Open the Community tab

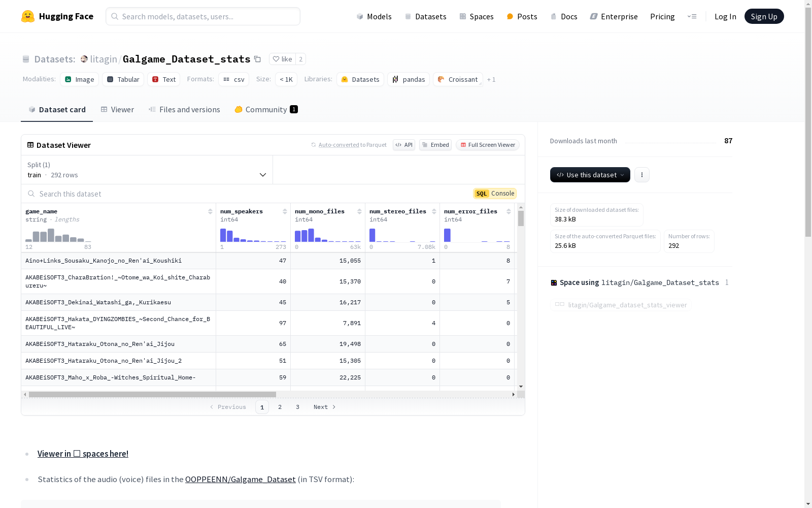[x=266, y=110]
